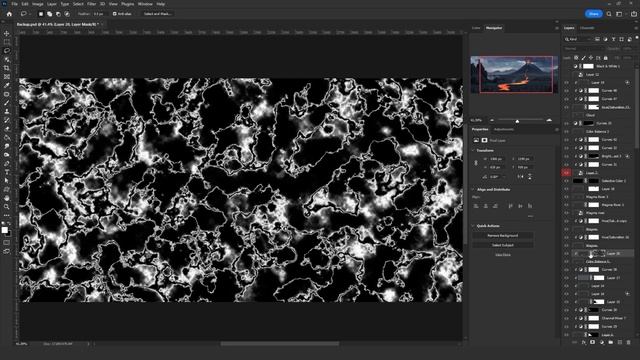Click Add layer mask icon in Layers footer
Viewport: 640px width, 360px height.
point(592,342)
